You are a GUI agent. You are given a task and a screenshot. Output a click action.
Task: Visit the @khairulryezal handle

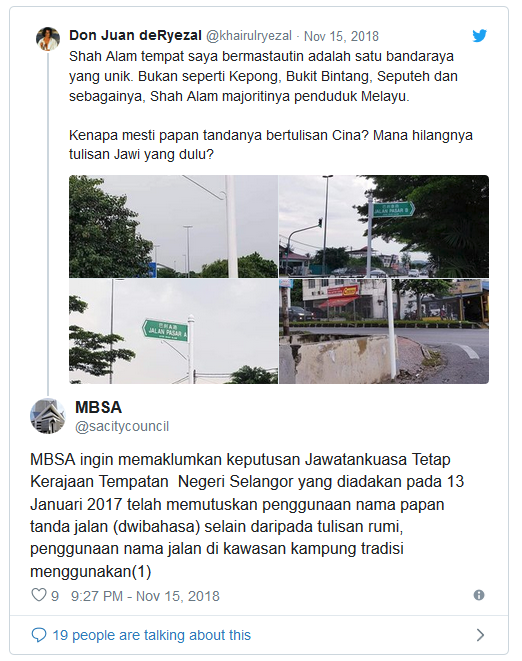click(x=249, y=36)
